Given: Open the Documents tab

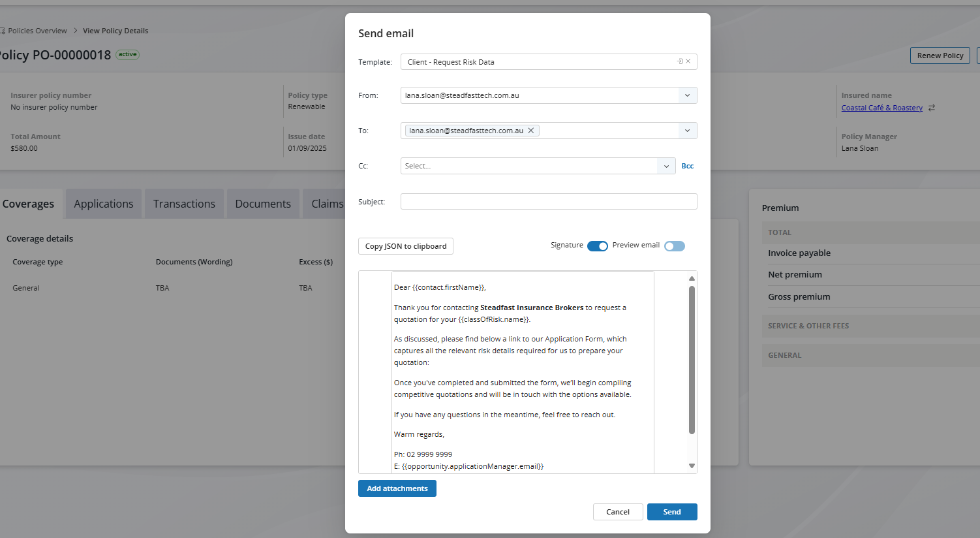Looking at the screenshot, I should pos(263,204).
